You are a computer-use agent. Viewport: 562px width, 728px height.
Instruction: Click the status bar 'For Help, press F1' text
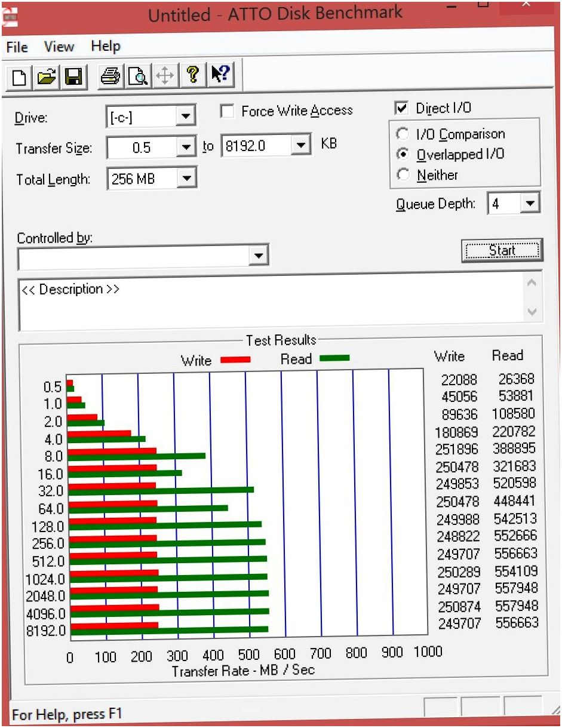pos(67,714)
